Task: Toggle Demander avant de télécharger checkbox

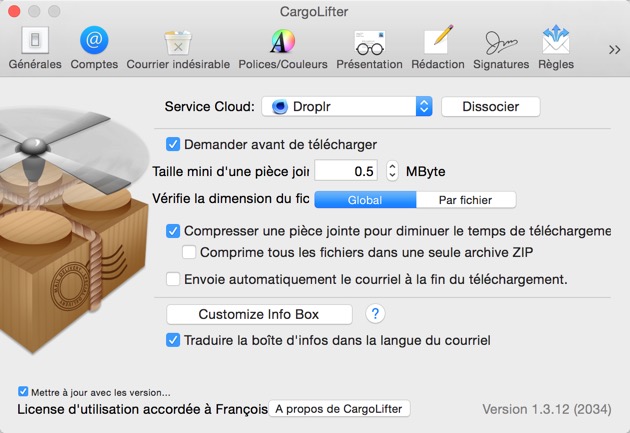Action: click(173, 144)
